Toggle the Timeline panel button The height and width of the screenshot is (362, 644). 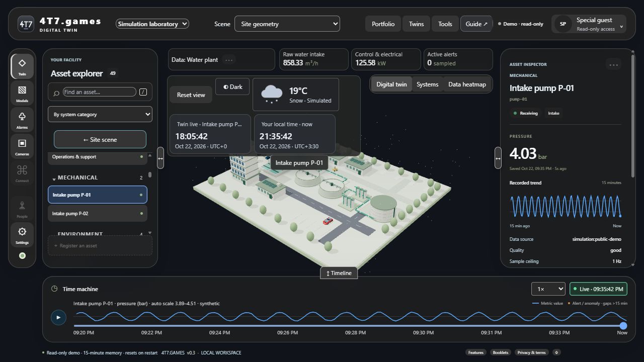(x=339, y=273)
